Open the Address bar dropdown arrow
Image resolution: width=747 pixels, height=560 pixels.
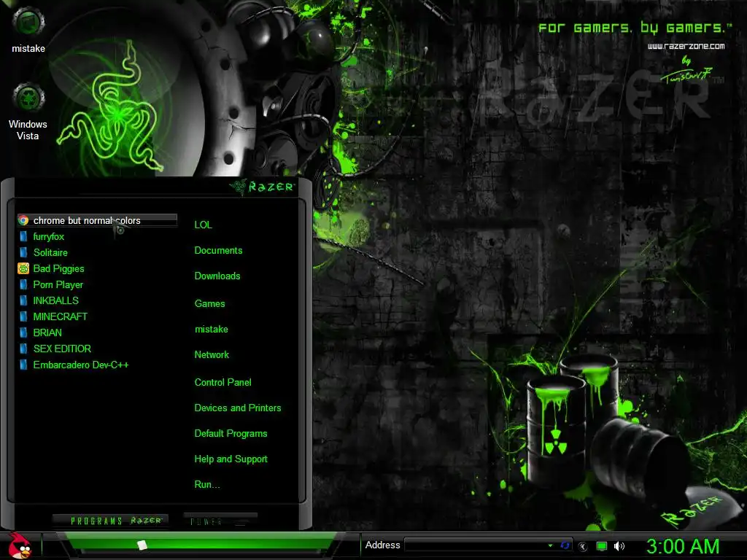(550, 545)
